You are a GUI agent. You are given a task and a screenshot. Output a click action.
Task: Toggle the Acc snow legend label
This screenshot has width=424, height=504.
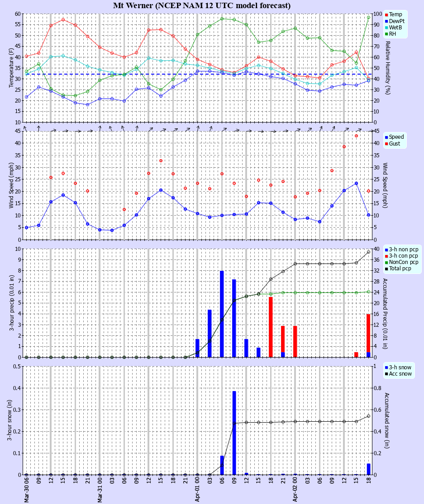[x=400, y=373]
